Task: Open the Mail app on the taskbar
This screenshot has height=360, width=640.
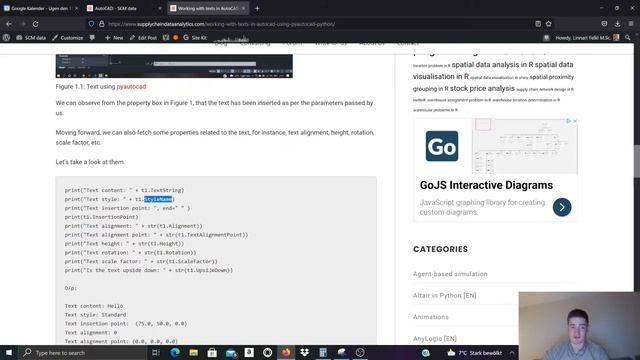Action: 231,353
